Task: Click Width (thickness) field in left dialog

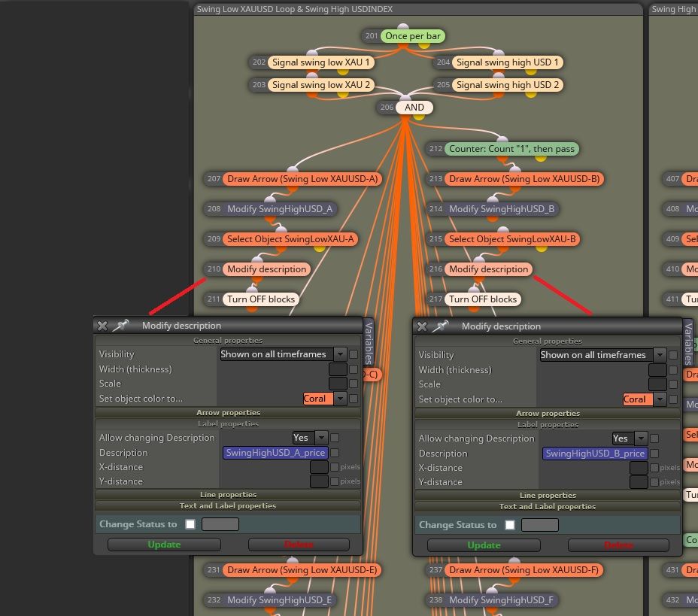Action: click(338, 369)
